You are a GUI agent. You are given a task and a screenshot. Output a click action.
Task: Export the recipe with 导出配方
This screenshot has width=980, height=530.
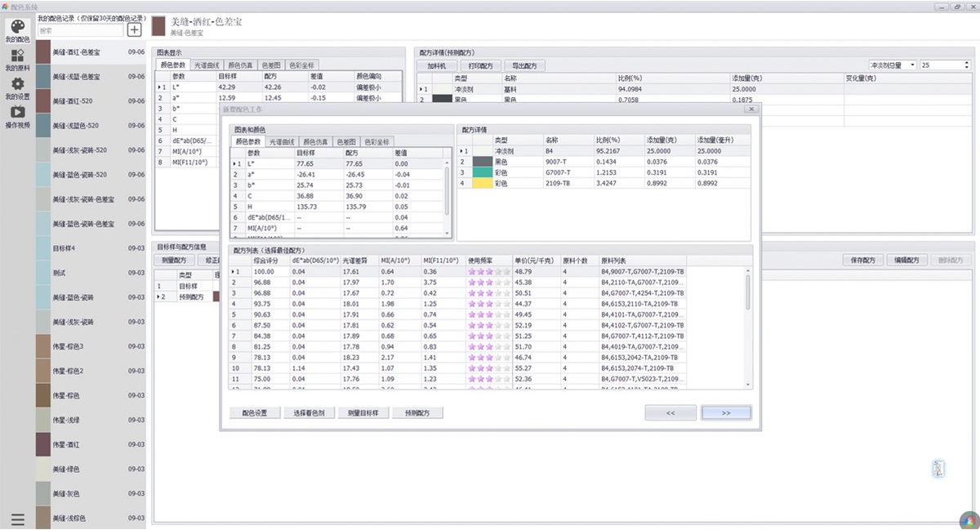click(523, 65)
